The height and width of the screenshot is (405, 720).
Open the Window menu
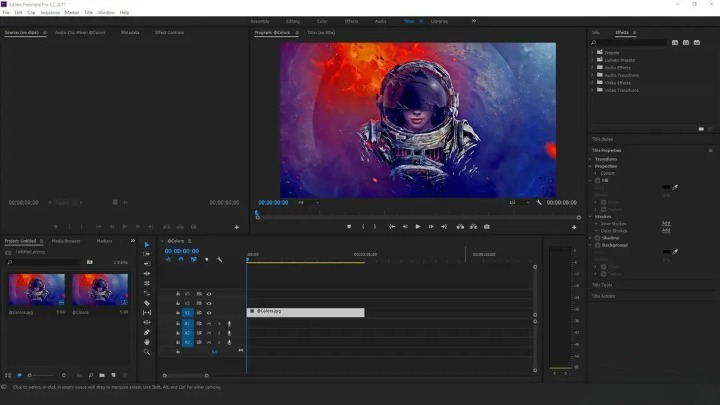point(106,13)
